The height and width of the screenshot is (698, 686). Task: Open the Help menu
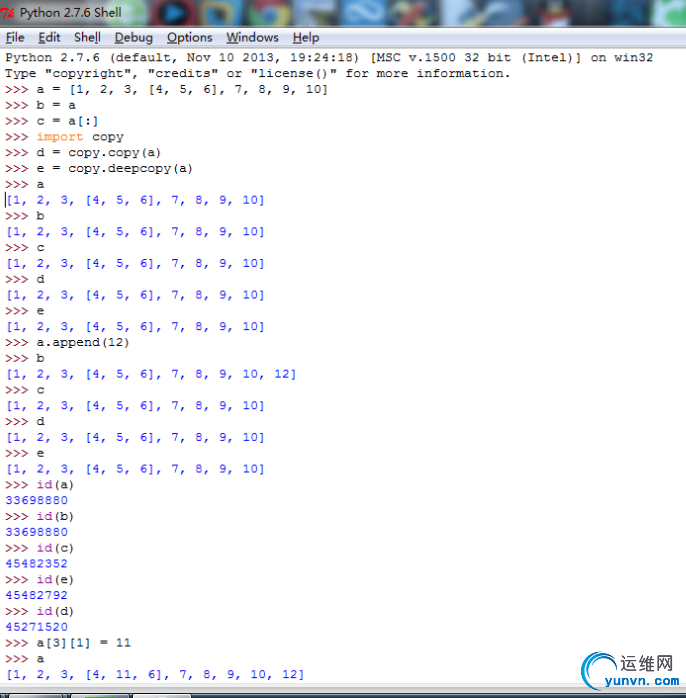point(306,38)
